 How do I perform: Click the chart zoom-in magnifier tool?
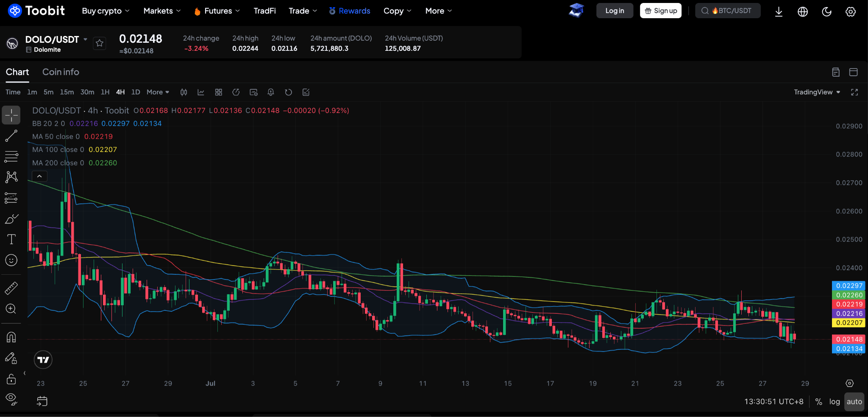pyautogui.click(x=11, y=309)
